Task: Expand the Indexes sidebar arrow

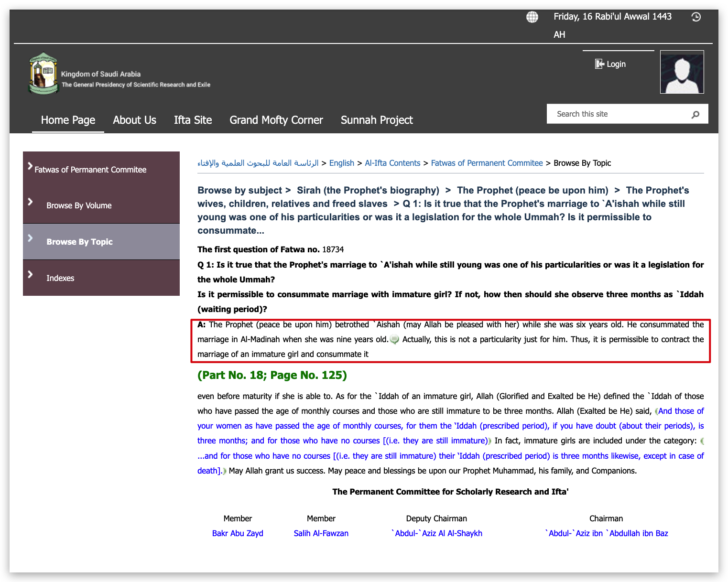Action: pos(30,274)
